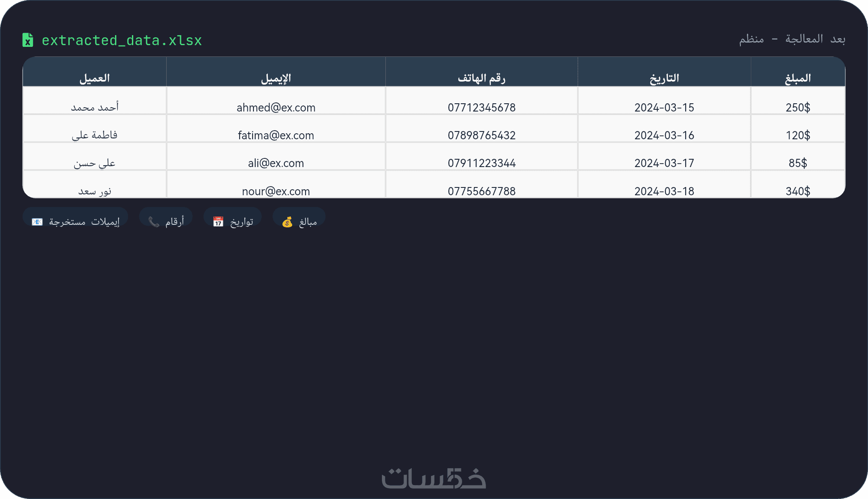Click the رقم الهاتف column header

point(482,78)
